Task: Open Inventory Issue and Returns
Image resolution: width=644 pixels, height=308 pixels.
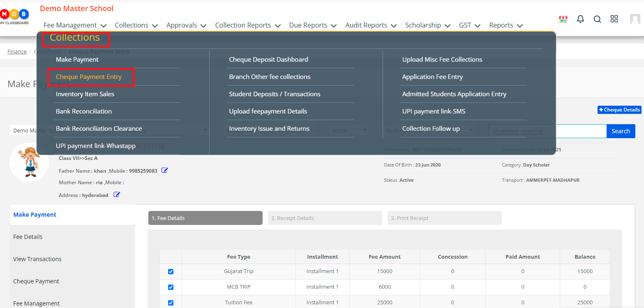Action: (x=269, y=129)
